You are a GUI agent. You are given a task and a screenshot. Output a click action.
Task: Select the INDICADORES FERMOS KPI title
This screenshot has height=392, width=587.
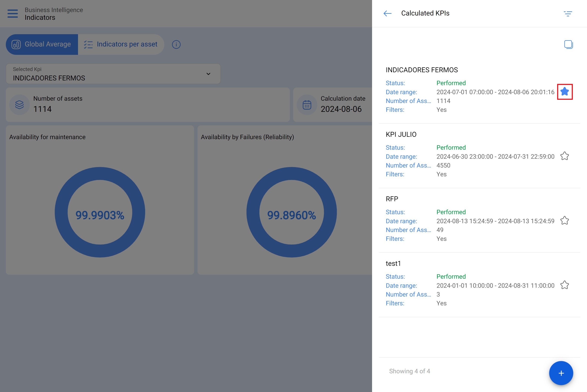pos(421,70)
